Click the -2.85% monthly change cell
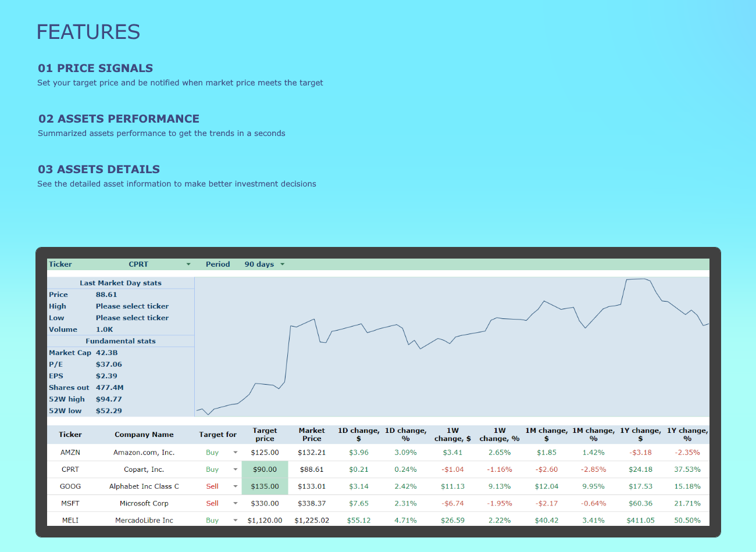Screen dimensions: 756x552 (593, 469)
